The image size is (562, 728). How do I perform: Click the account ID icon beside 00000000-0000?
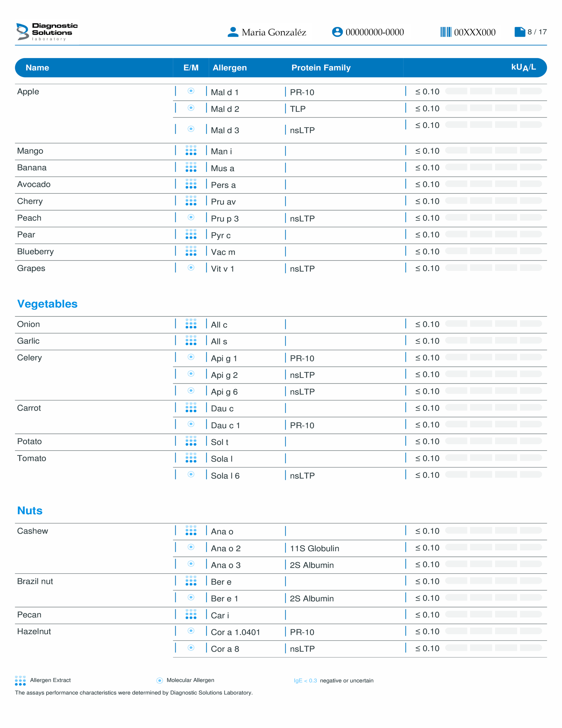(x=337, y=32)
